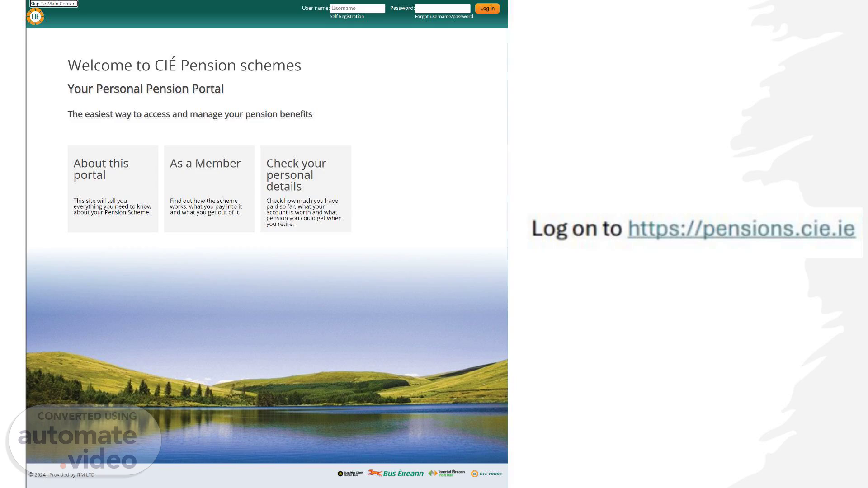Click the Irish Rail logo

pyautogui.click(x=447, y=473)
